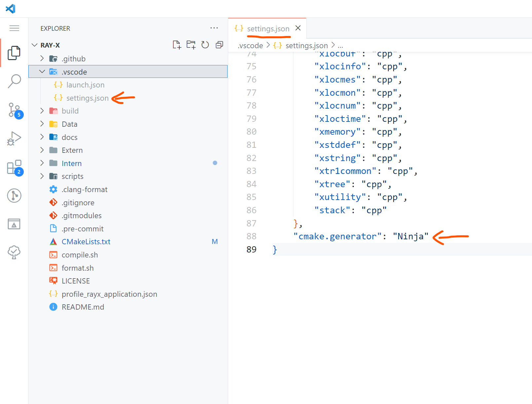The width and height of the screenshot is (532, 404).
Task: Open README.md from the Explorer
Action: pyautogui.click(x=83, y=307)
